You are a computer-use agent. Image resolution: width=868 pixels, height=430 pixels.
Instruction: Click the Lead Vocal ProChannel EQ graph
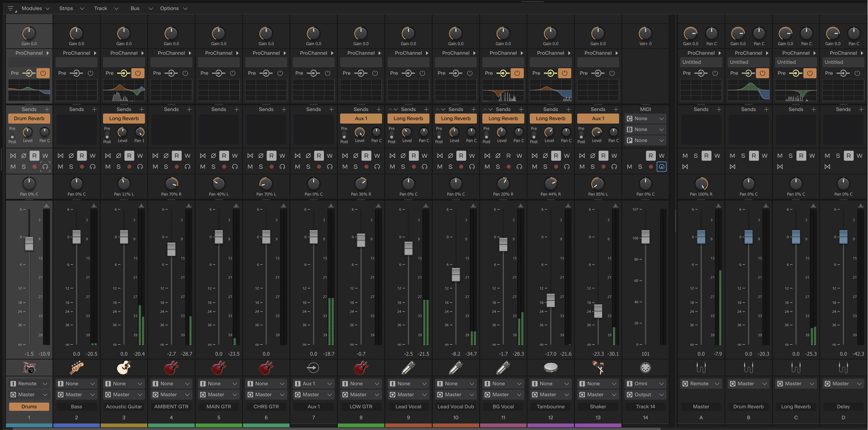point(408,90)
